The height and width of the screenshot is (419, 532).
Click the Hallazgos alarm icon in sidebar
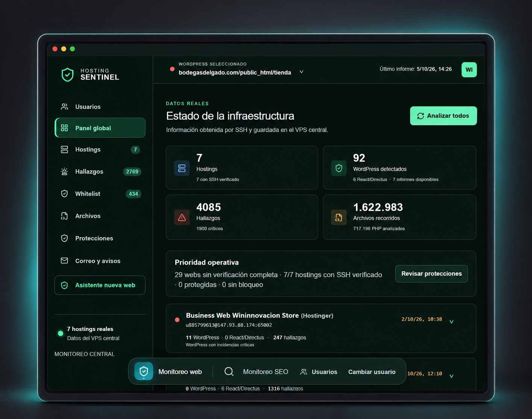click(64, 172)
